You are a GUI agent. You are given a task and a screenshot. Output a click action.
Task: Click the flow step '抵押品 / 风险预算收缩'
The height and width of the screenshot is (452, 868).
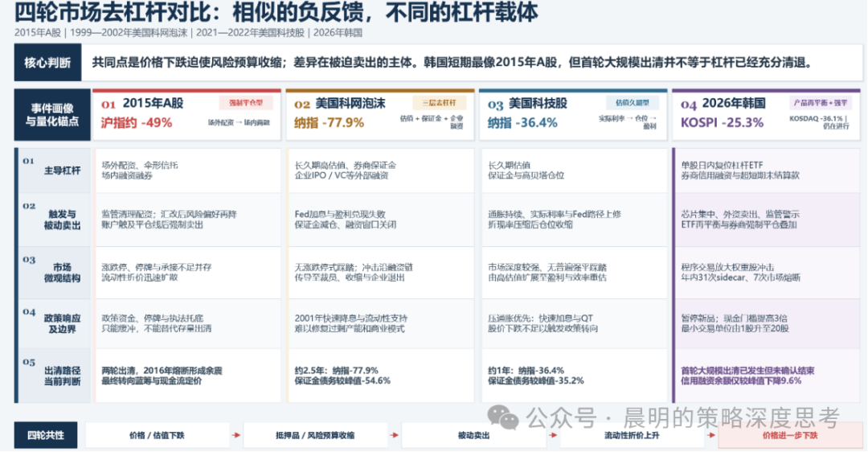coord(316,435)
